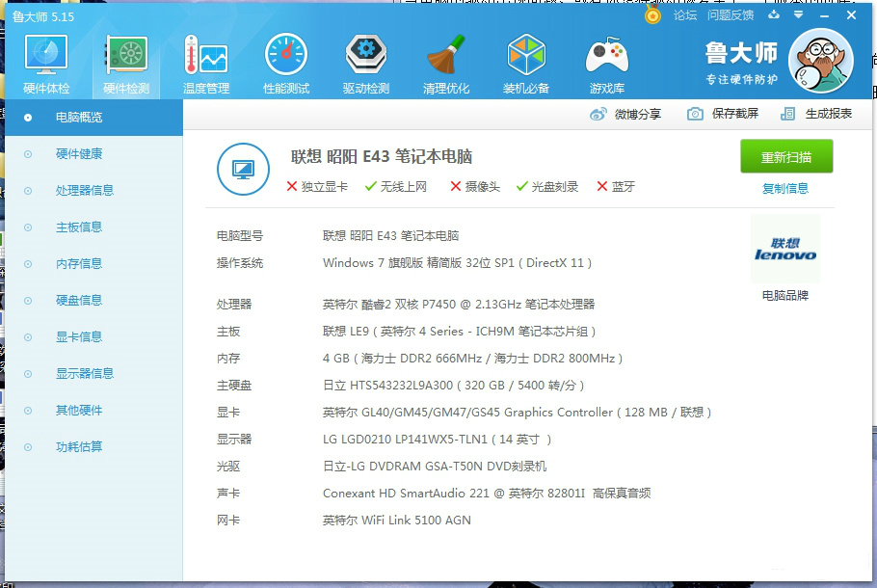Click 复制信息 copy info link

pyautogui.click(x=785, y=189)
